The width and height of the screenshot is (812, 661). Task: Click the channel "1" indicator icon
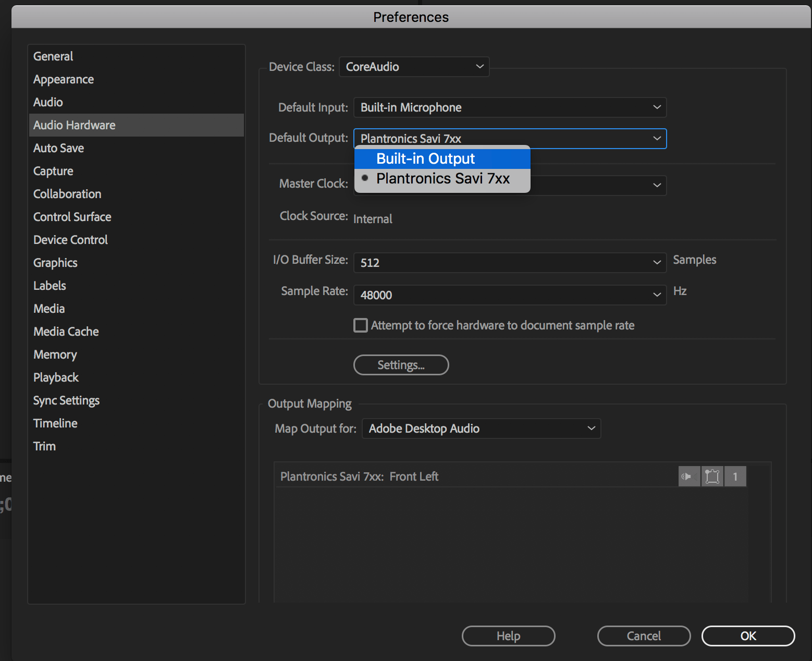point(735,476)
